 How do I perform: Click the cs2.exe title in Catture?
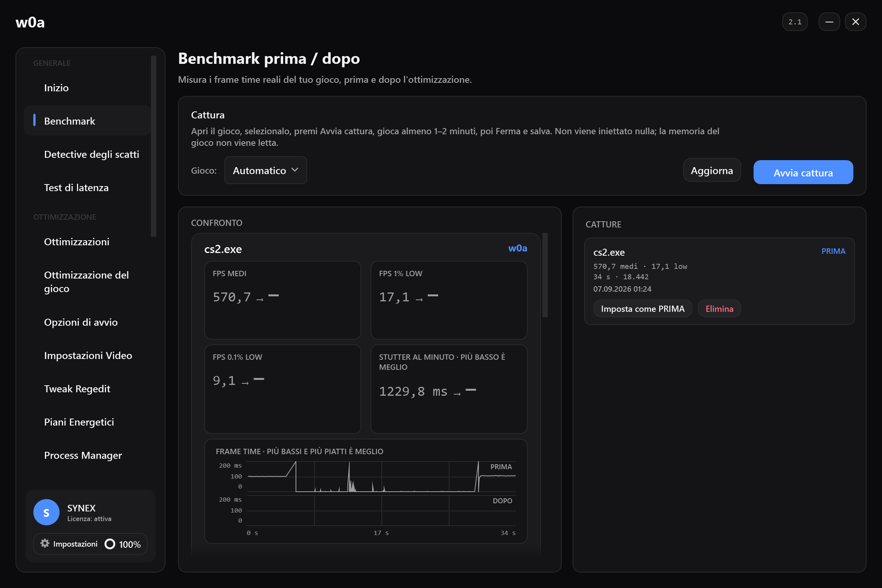click(609, 252)
